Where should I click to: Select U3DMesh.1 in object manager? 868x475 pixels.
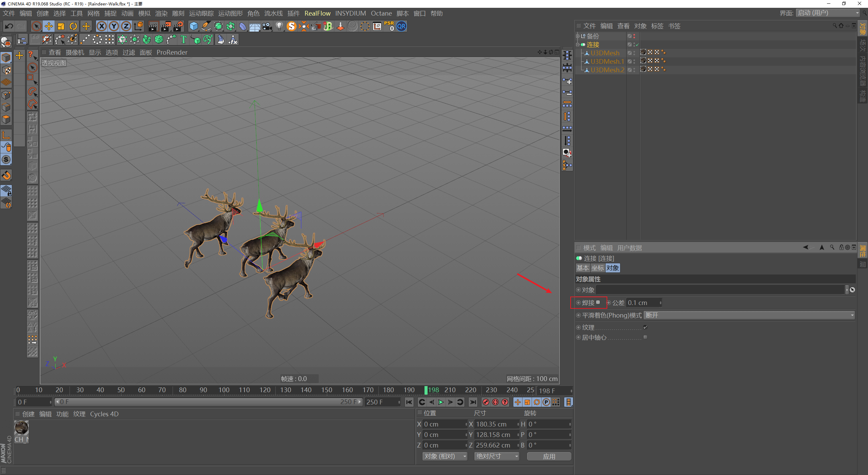(607, 61)
